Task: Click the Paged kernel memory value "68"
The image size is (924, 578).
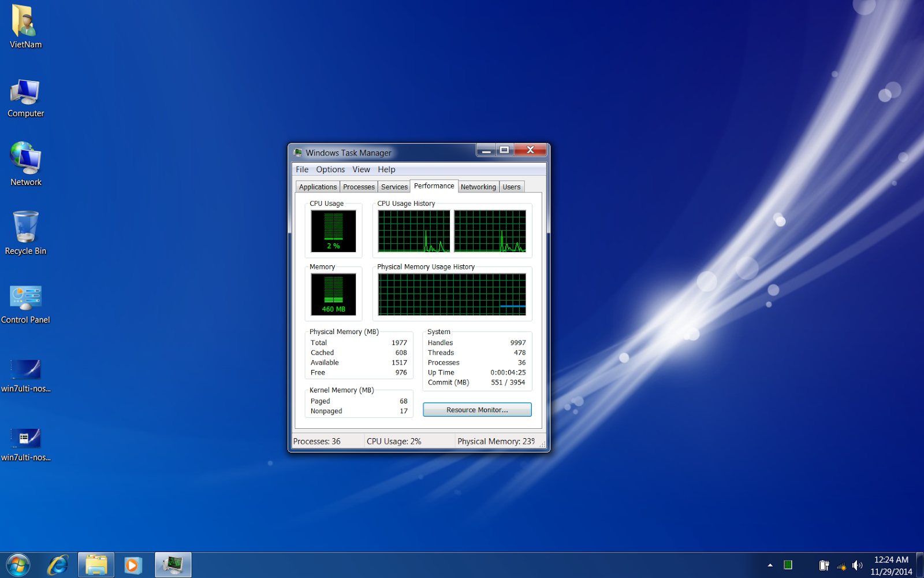Action: (x=403, y=401)
